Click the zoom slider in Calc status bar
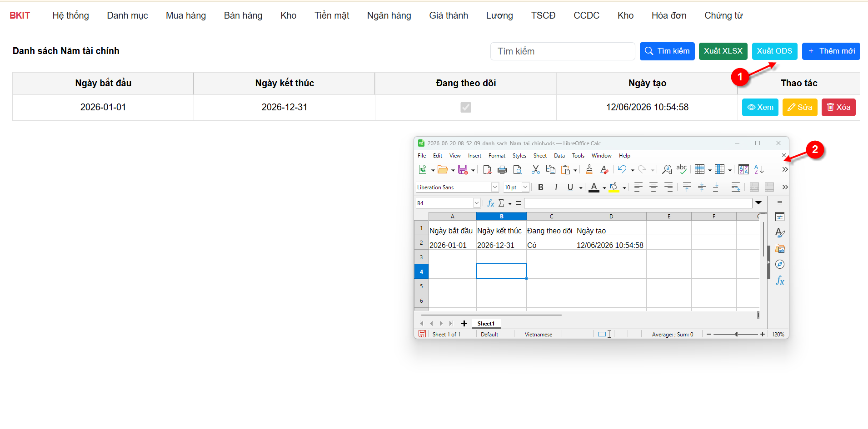Image resolution: width=868 pixels, height=429 pixels. [x=736, y=334]
